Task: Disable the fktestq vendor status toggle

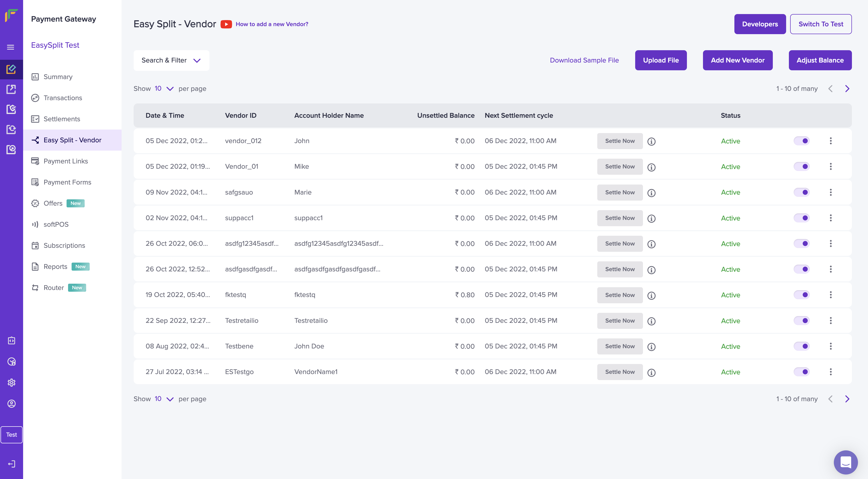Action: click(802, 295)
